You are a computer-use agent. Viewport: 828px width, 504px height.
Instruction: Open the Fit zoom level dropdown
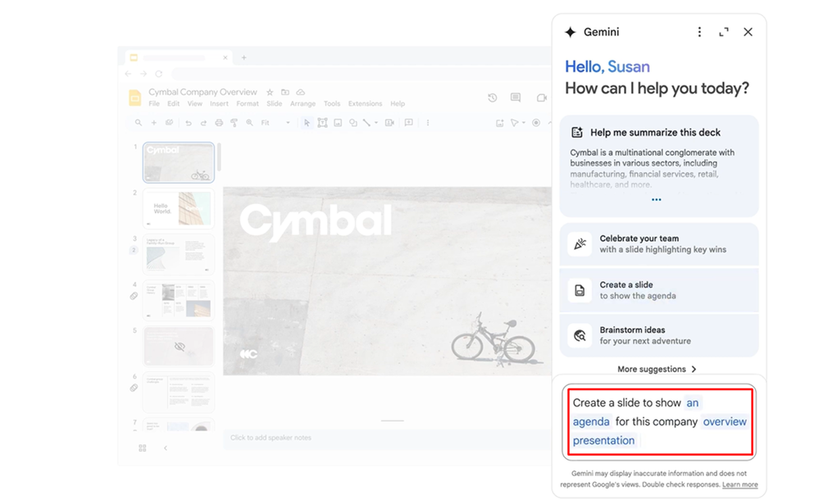(x=275, y=123)
